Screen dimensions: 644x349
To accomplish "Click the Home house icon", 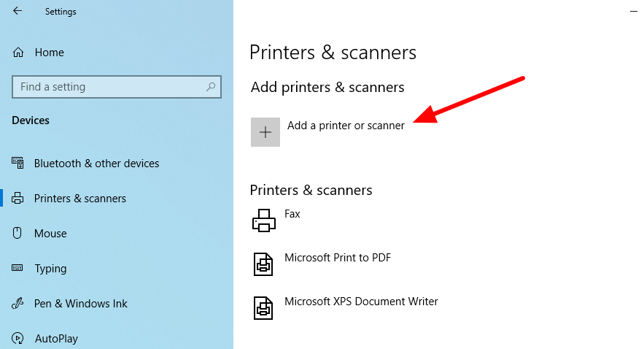I will point(18,53).
